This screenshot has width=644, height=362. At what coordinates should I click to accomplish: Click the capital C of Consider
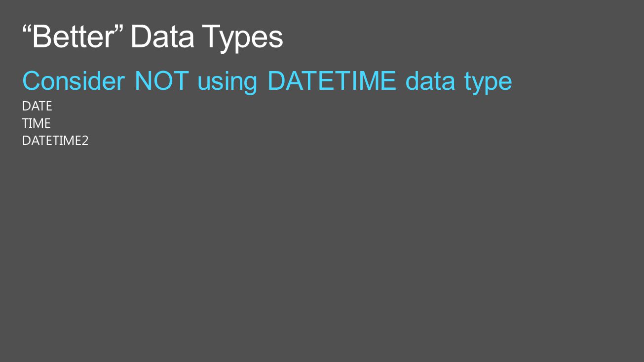31,81
